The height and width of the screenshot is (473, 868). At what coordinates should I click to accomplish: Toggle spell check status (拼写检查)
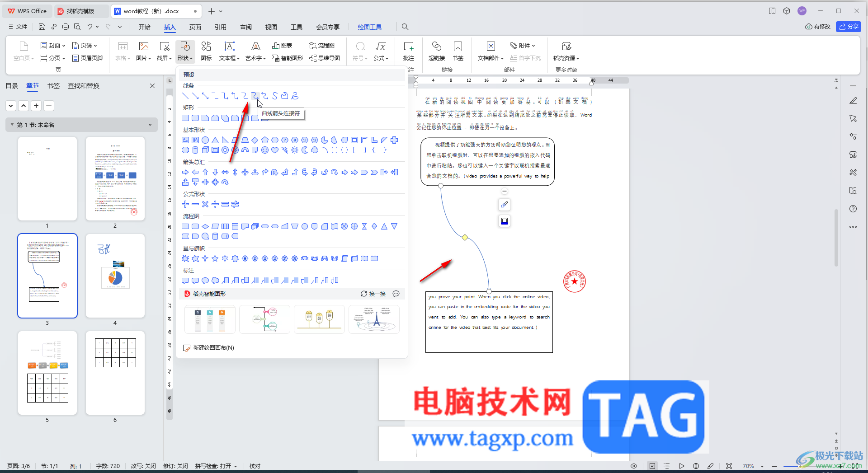coord(216,466)
